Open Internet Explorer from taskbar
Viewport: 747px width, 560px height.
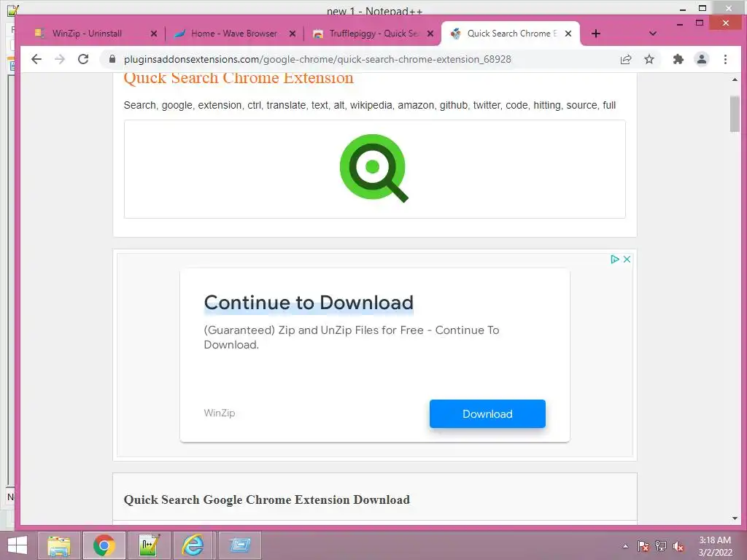tap(193, 545)
